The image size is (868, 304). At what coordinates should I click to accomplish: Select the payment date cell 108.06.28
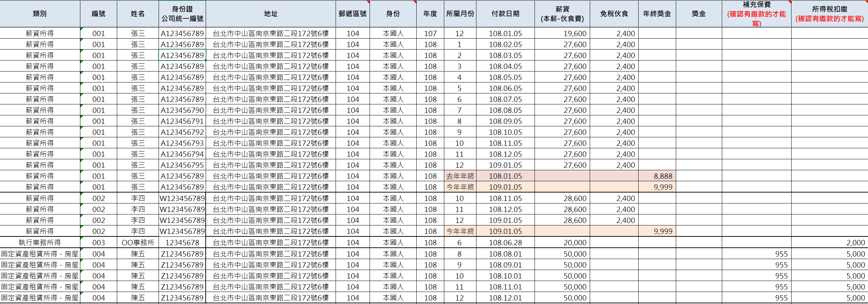click(x=505, y=242)
